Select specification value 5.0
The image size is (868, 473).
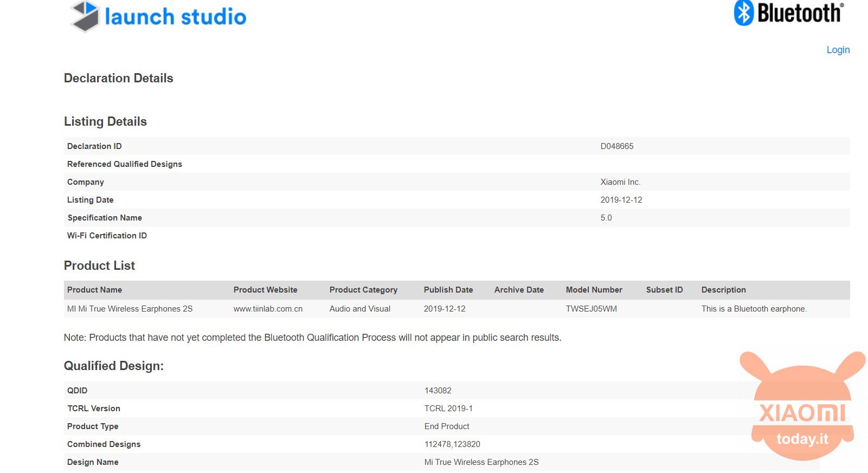(606, 218)
